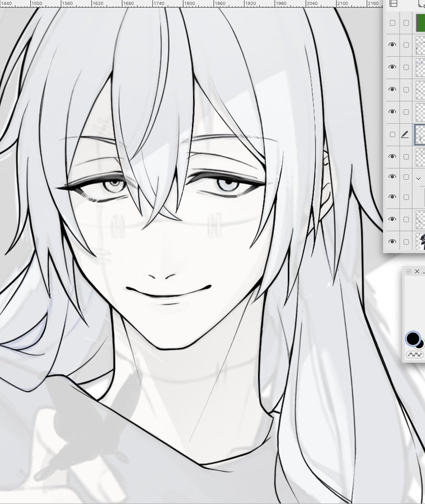The height and width of the screenshot is (504, 425).
Task: Open the color palette's hamburger menu
Action: (x=409, y=271)
